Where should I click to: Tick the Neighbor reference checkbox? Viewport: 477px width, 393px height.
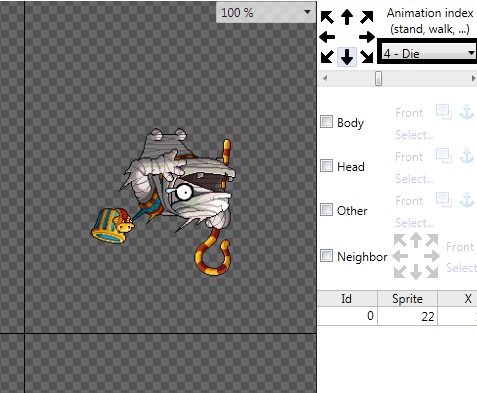326,256
